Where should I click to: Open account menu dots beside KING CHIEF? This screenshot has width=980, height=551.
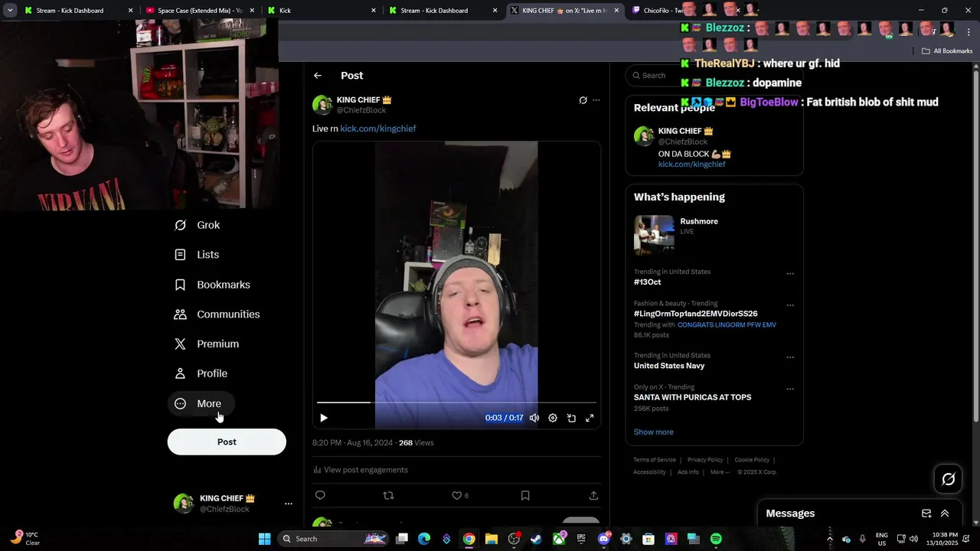[289, 504]
